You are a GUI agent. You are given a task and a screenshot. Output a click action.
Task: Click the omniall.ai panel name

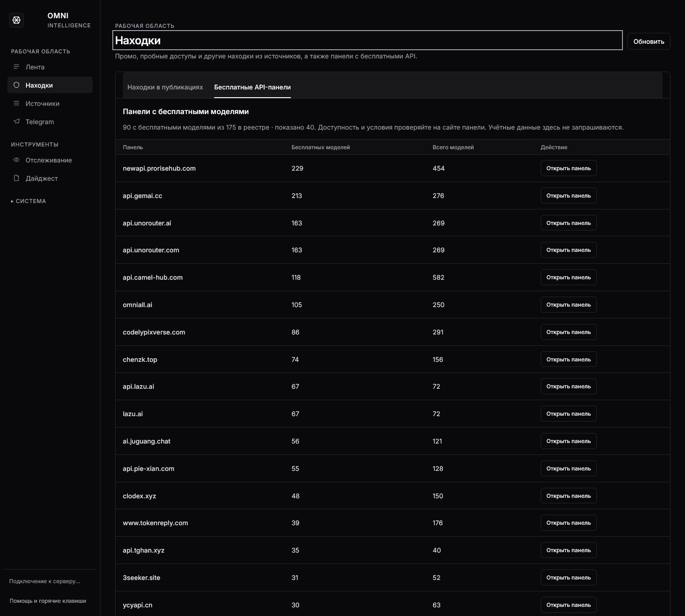(137, 305)
